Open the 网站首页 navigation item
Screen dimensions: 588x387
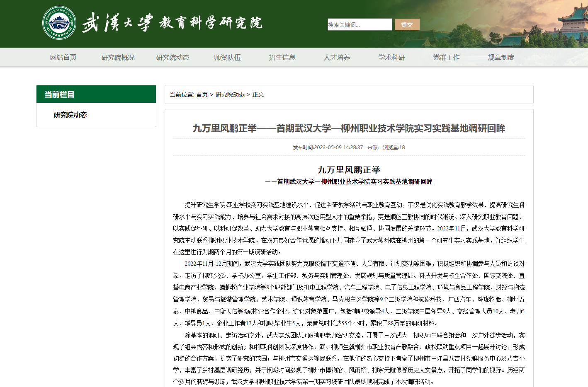click(x=63, y=57)
